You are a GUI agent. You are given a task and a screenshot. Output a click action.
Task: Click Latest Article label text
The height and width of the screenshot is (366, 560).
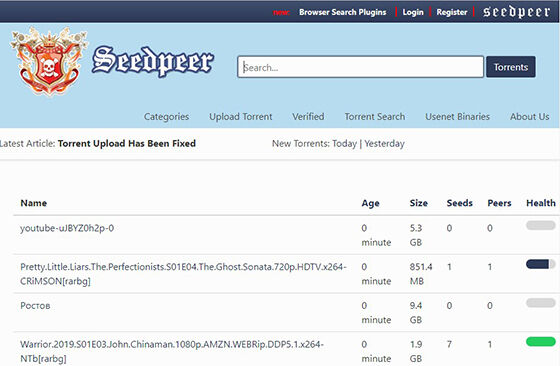[28, 144]
